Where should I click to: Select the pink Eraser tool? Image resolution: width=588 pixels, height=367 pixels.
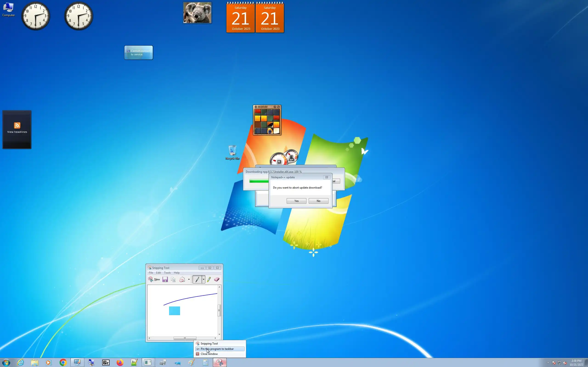point(217,279)
